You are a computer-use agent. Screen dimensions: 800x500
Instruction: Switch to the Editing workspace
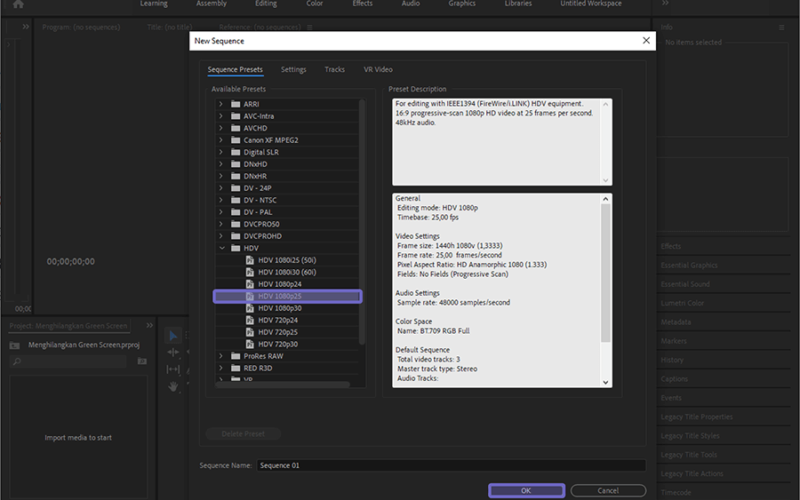coord(266,4)
